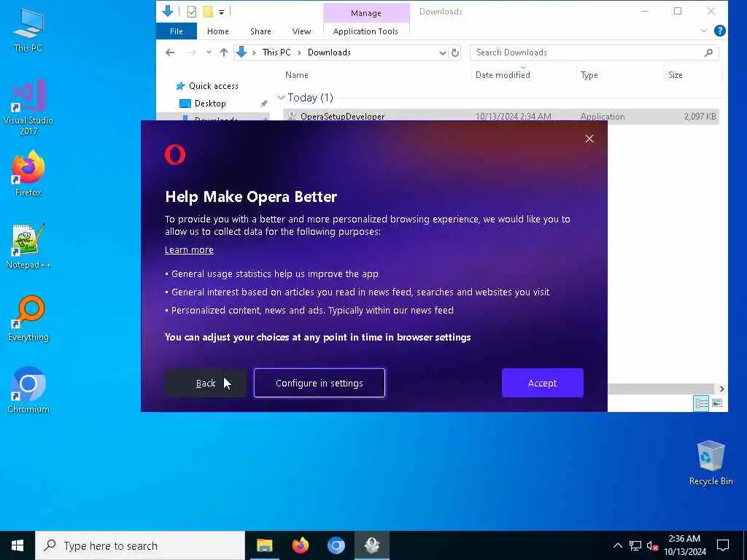Accept Opera data collection
Screen dimensions: 747x560
[542, 383]
